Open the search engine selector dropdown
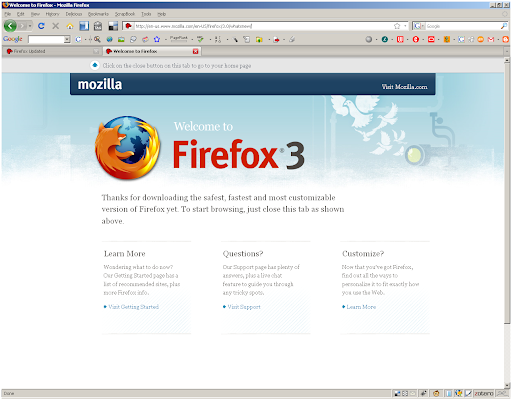This screenshot has height=399, width=512. 419,26
